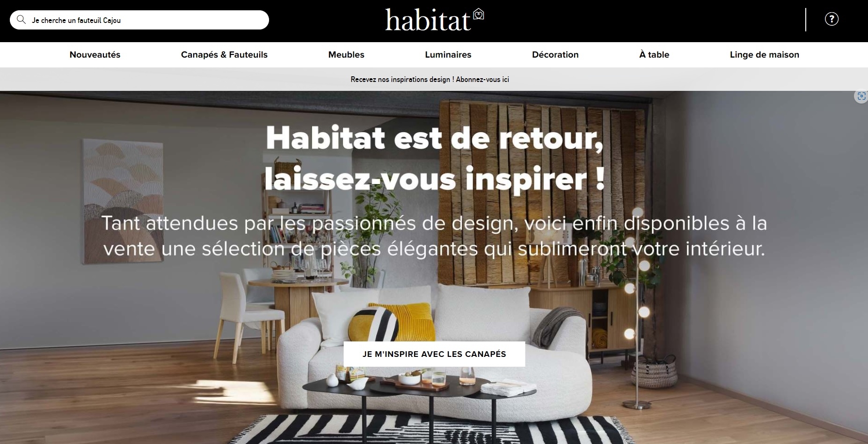Click the house emblem beside habitat wordmark
The image size is (868, 444).
pyautogui.click(x=478, y=15)
